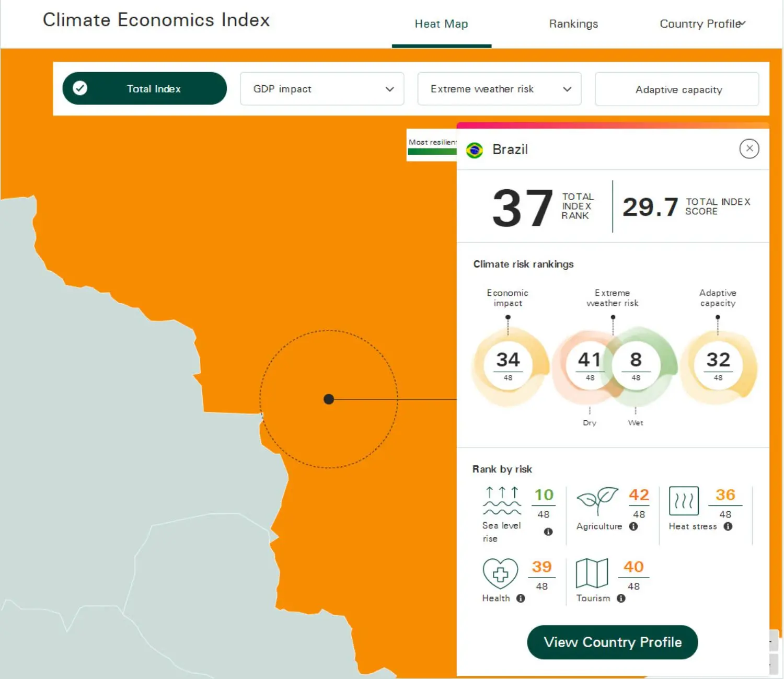Click the Climate risk rankings heading

[523, 264]
